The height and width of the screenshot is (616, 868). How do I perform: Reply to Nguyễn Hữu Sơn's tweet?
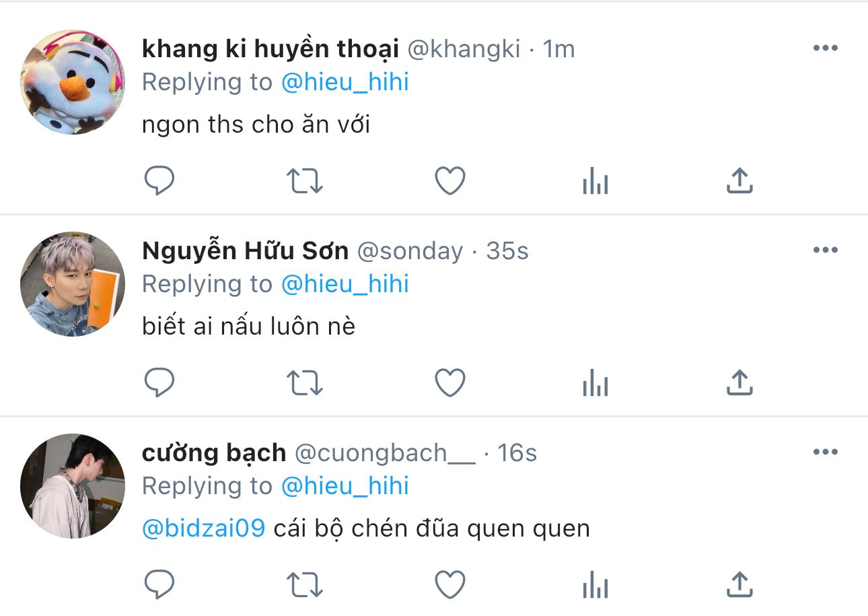click(159, 382)
